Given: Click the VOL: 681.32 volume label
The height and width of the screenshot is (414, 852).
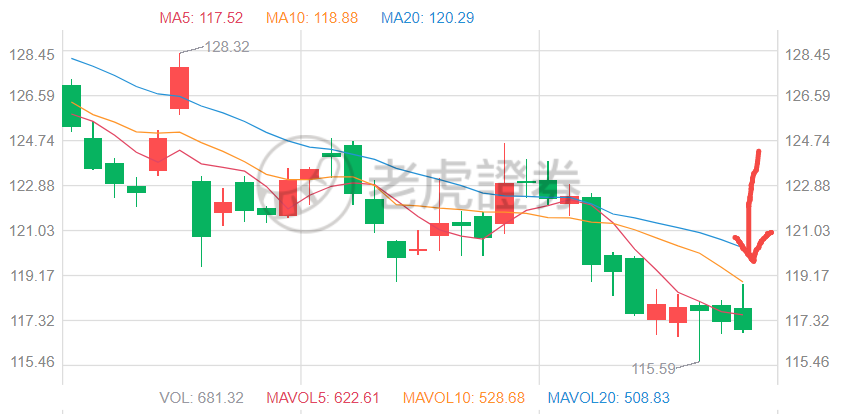Looking at the screenshot, I should point(202,398).
